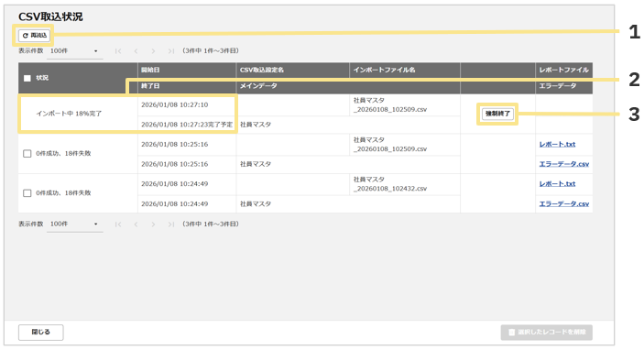
Task: Click the 開始日 column header
Action: click(187, 71)
